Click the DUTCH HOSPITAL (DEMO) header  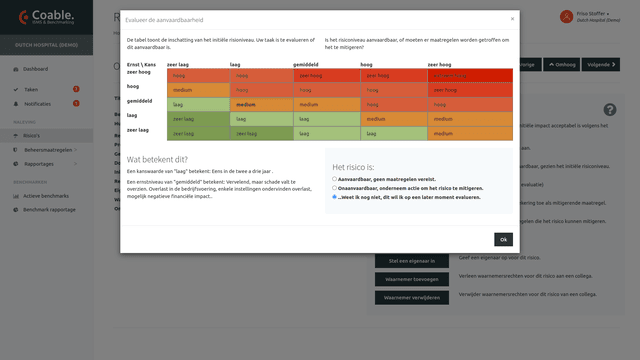tap(47, 45)
